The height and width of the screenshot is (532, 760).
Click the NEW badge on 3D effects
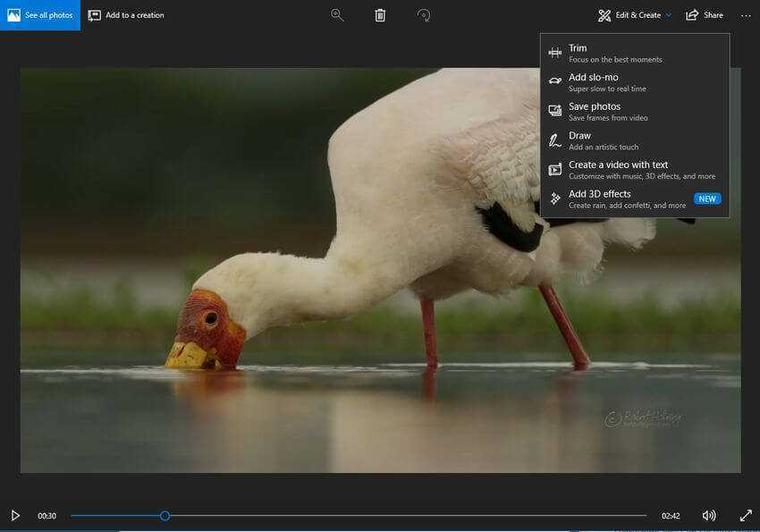(x=707, y=198)
